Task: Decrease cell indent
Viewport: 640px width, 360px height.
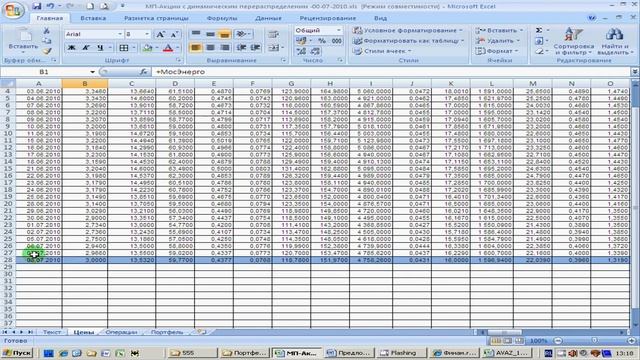Action: [241, 48]
